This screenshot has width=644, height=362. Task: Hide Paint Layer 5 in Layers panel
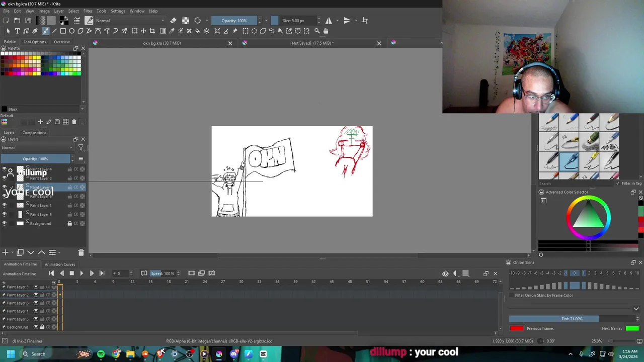pyautogui.click(x=5, y=214)
